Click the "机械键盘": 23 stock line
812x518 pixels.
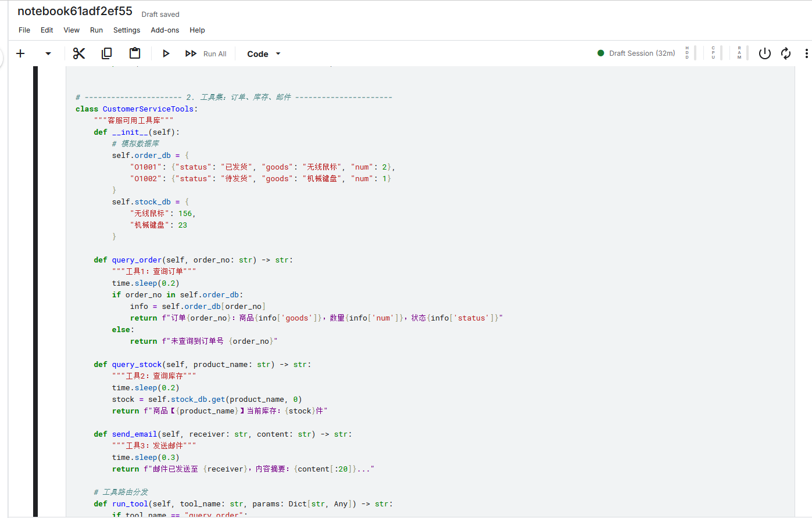coord(159,225)
